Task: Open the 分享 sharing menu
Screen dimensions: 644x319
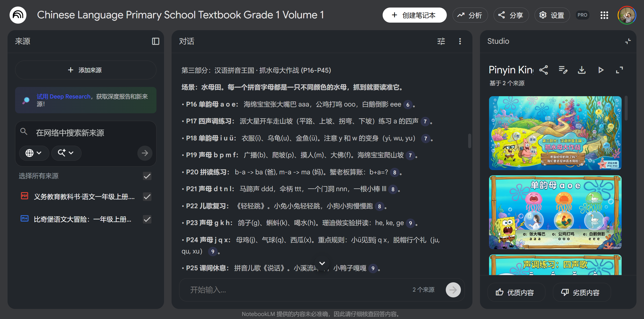Action: [511, 15]
